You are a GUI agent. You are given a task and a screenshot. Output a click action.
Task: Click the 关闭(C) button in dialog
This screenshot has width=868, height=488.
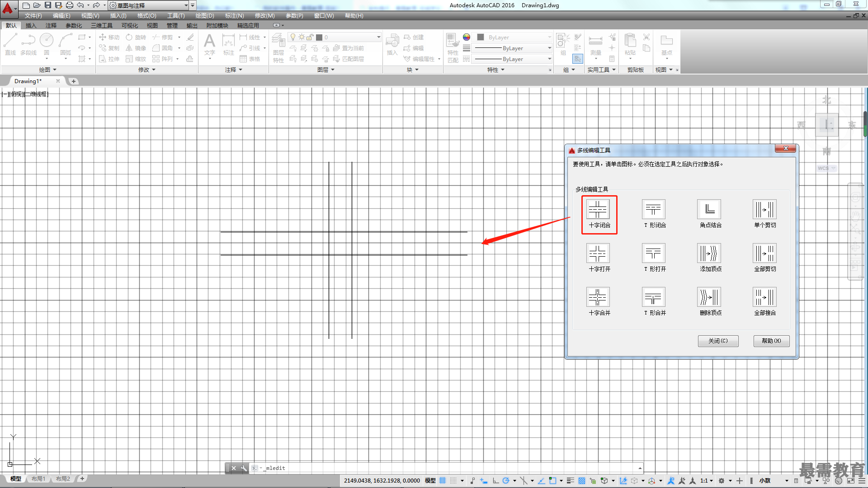coord(718,341)
